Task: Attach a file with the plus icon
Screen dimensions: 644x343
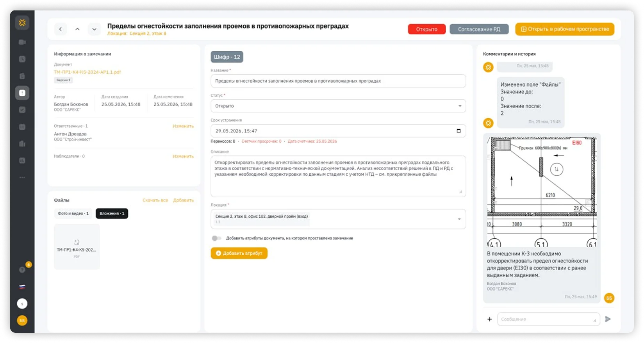Action: [489, 319]
